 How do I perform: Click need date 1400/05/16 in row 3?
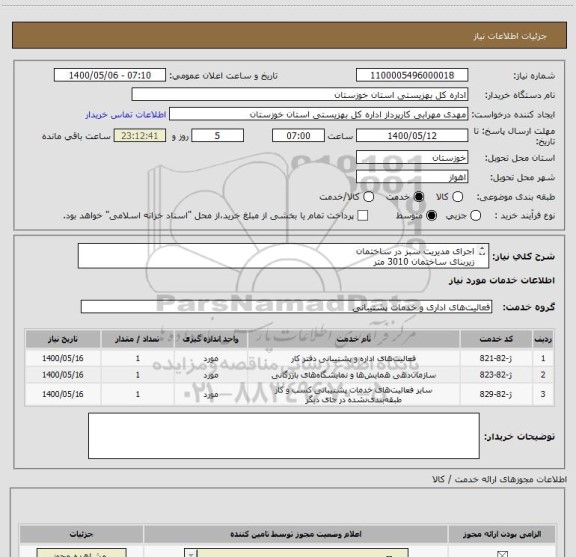(63, 394)
